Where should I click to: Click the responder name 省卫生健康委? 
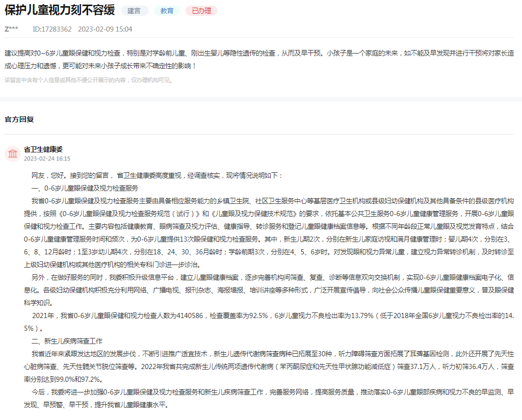[x=43, y=149]
